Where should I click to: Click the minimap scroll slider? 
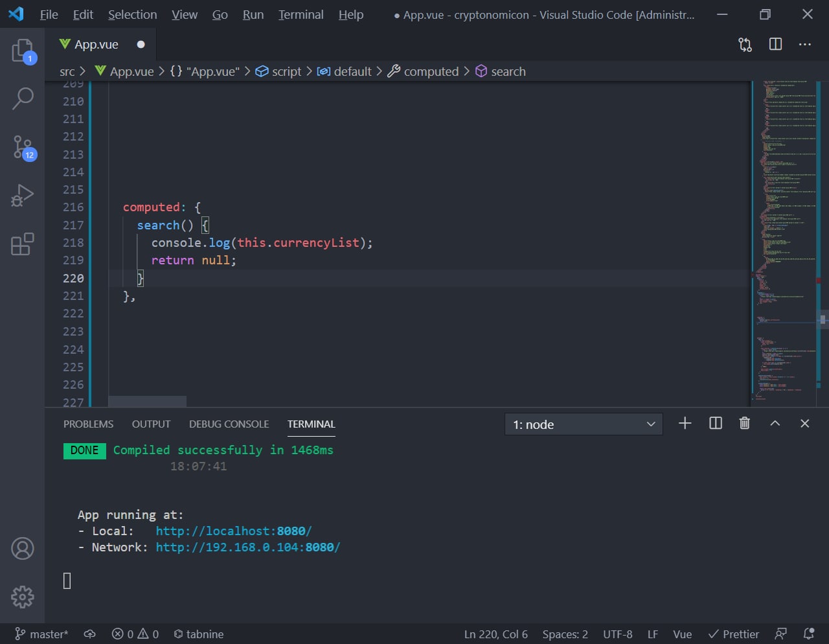[x=823, y=319]
